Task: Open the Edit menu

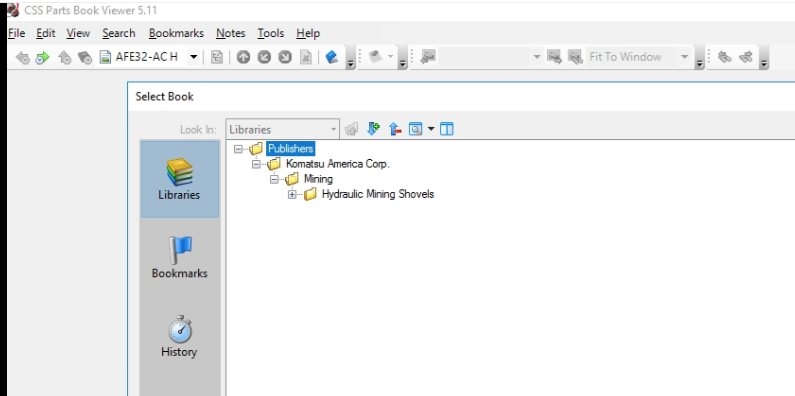Action: click(x=46, y=33)
